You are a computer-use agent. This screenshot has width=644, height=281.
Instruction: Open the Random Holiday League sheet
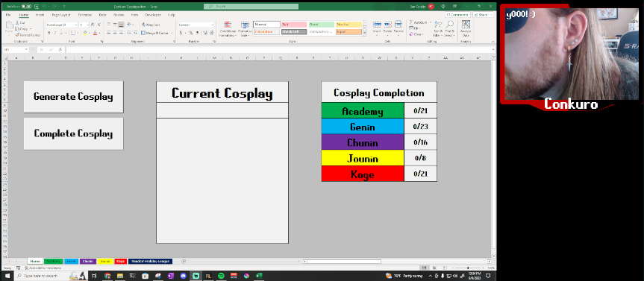click(x=150, y=262)
